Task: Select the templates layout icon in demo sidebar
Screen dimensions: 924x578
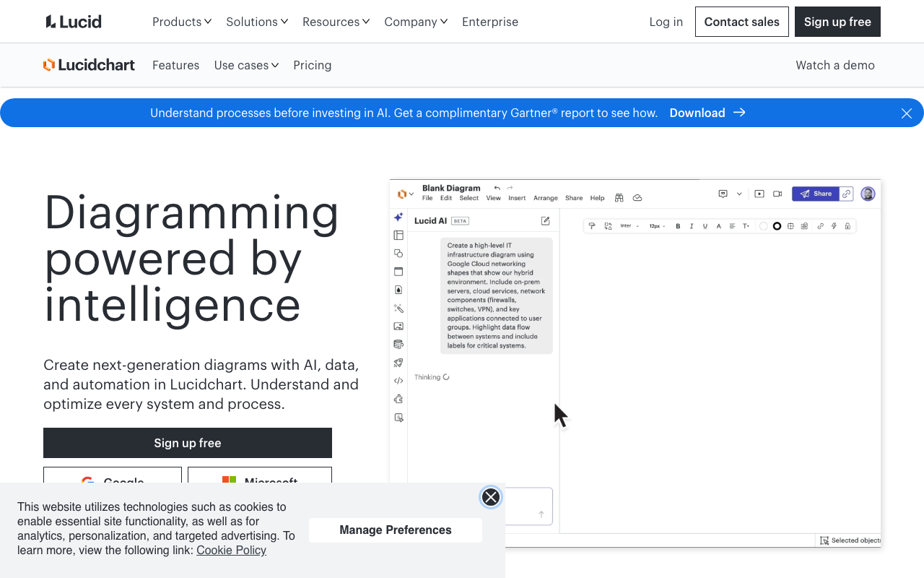Action: 398,235
